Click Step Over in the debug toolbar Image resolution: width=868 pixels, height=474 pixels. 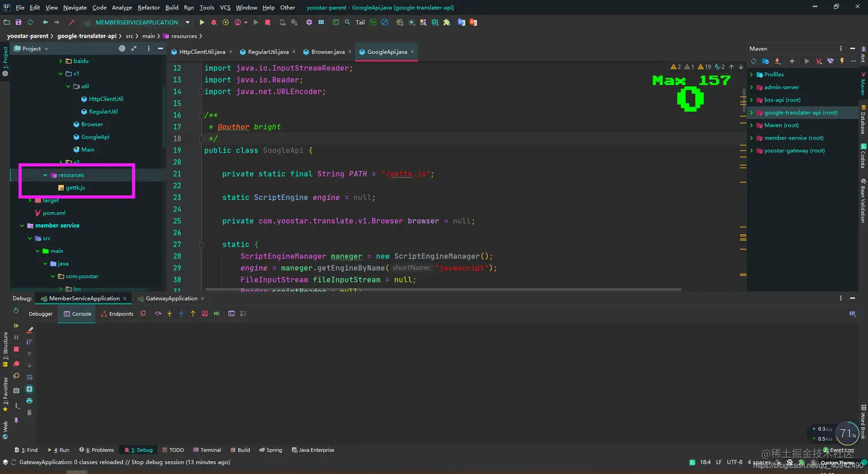coord(158,314)
